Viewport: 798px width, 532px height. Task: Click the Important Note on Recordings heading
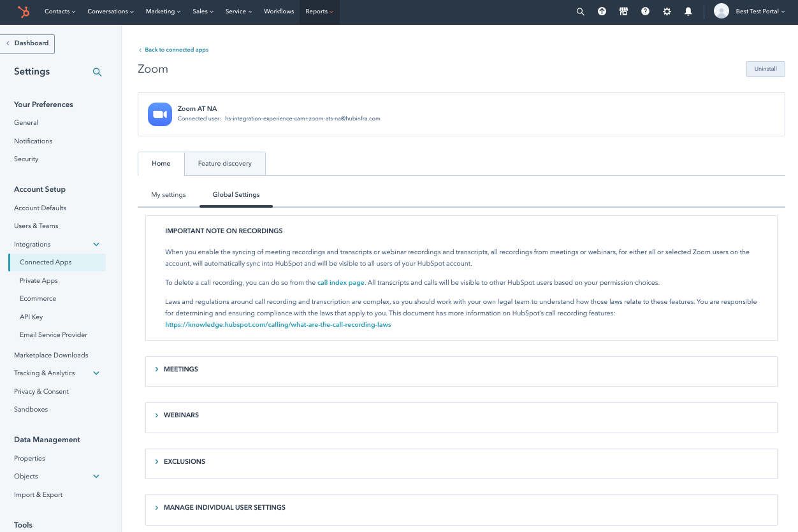pyautogui.click(x=224, y=231)
